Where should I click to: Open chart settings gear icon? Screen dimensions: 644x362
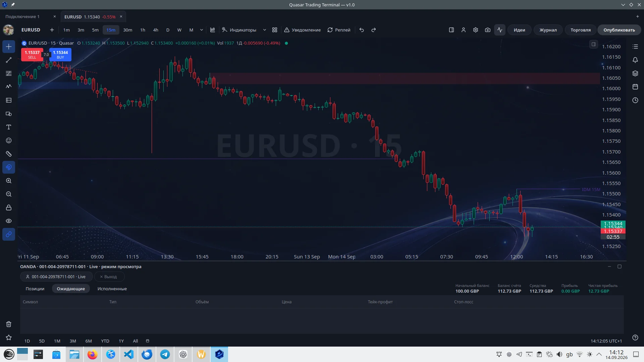tap(476, 30)
